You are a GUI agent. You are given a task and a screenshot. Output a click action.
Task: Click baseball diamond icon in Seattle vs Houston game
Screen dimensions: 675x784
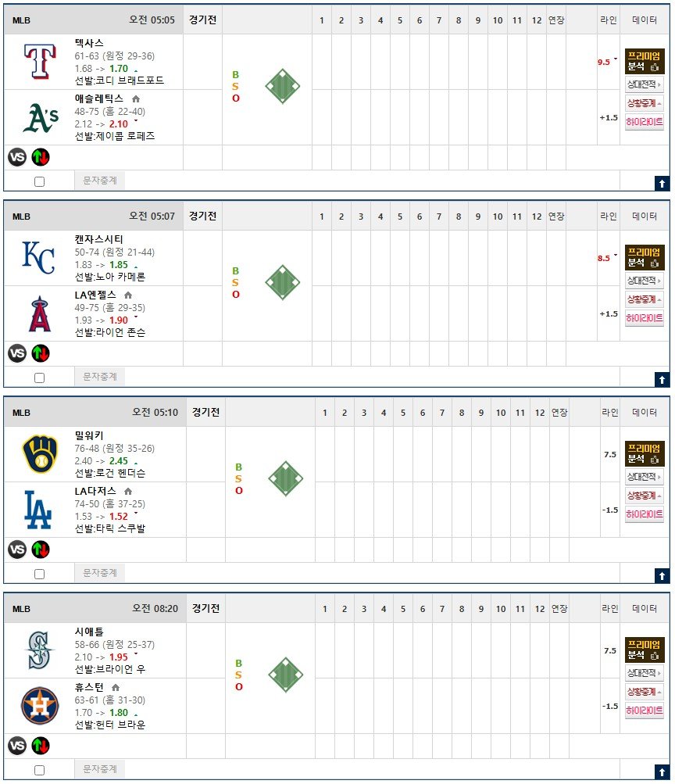[286, 675]
